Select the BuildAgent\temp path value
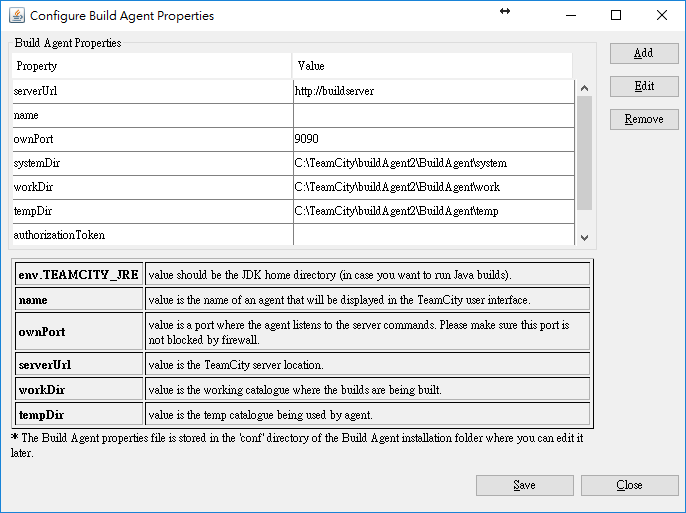The width and height of the screenshot is (686, 513). click(434, 212)
